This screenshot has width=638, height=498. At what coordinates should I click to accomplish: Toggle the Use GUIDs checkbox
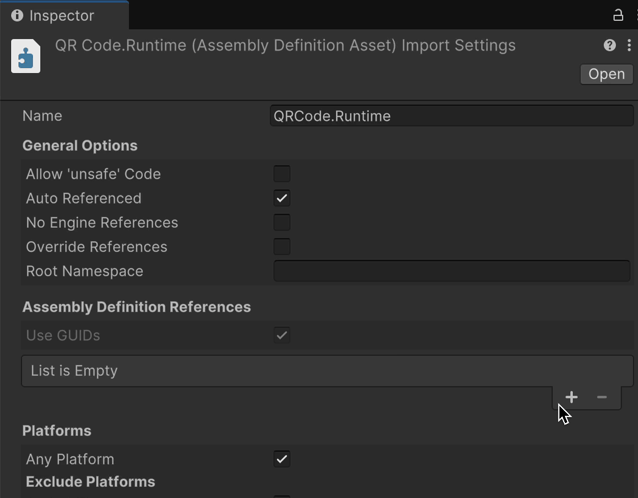282,335
